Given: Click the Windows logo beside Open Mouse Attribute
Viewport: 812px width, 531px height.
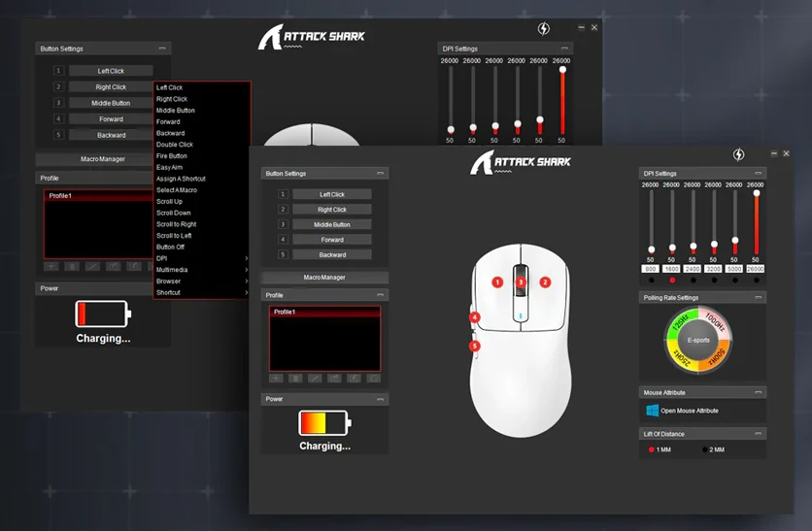Looking at the screenshot, I should [653, 411].
